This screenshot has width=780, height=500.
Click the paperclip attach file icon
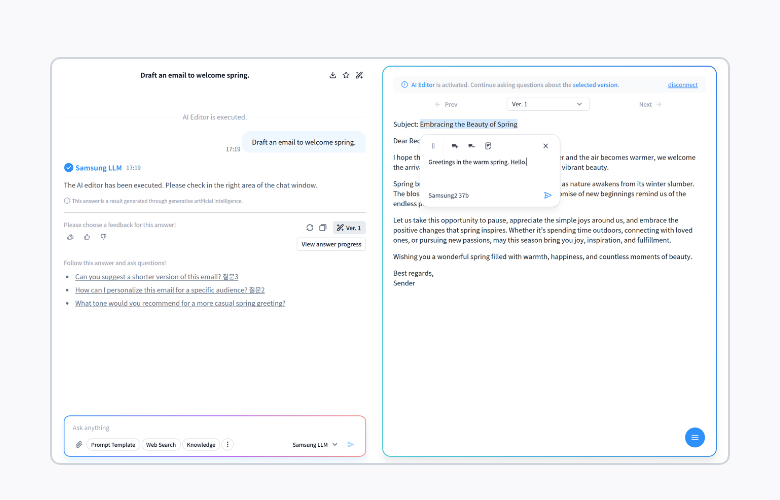point(79,444)
